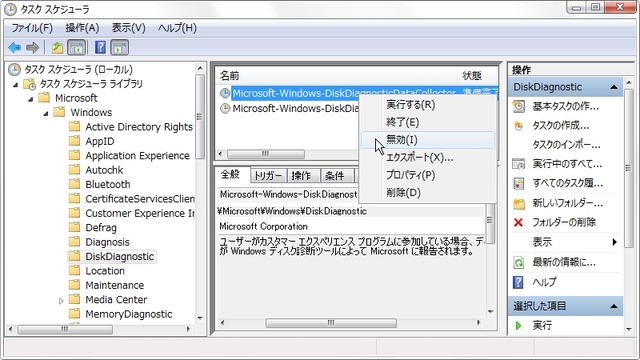
Task: Choose 実行する(R) from context menu
Action: click(428, 105)
